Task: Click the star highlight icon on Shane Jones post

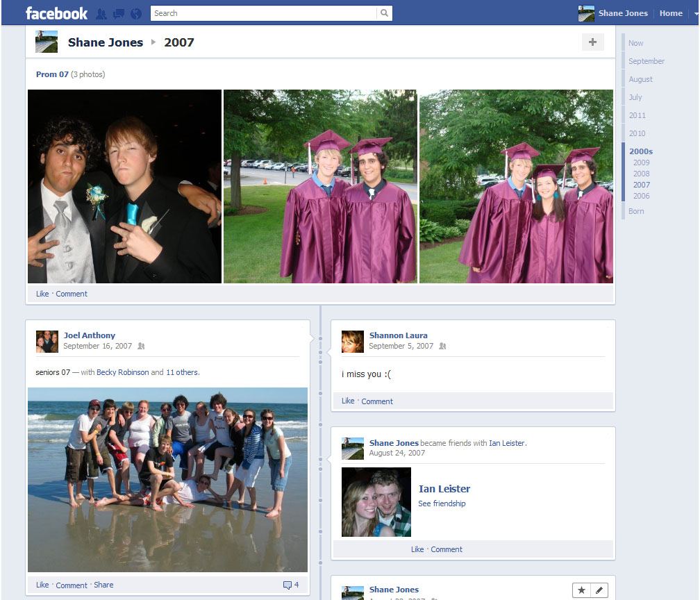Action: [581, 590]
